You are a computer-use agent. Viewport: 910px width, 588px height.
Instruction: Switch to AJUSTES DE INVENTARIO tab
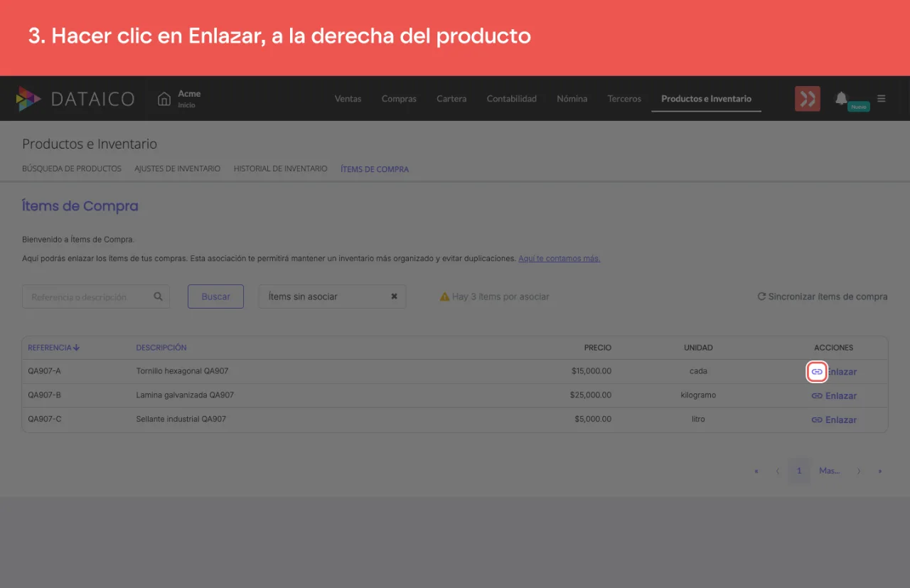pos(178,169)
